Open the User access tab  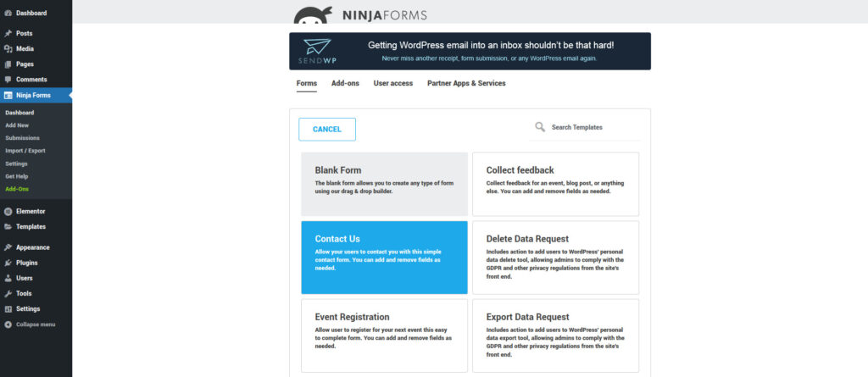pyautogui.click(x=393, y=84)
